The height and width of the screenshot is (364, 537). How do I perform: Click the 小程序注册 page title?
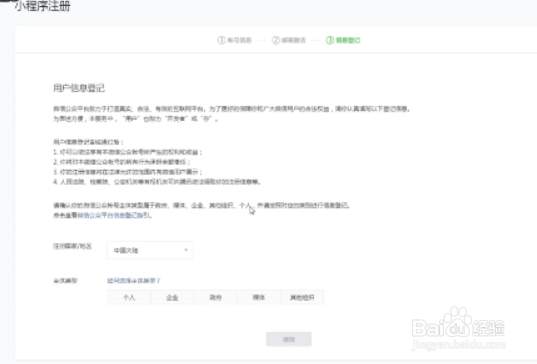[42, 6]
